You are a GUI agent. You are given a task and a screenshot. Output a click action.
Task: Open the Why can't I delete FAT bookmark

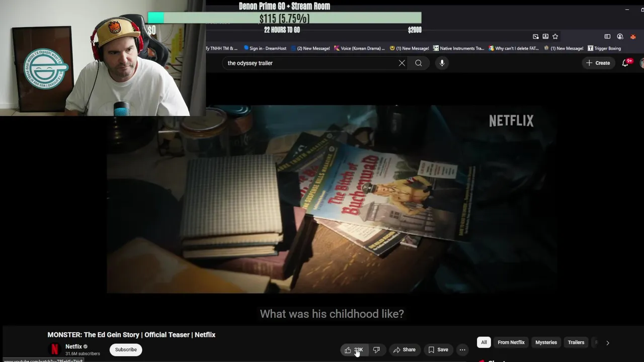[513, 48]
